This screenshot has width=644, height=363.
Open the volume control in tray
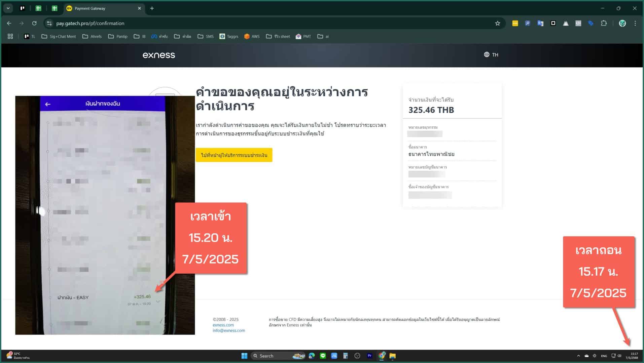(619, 356)
